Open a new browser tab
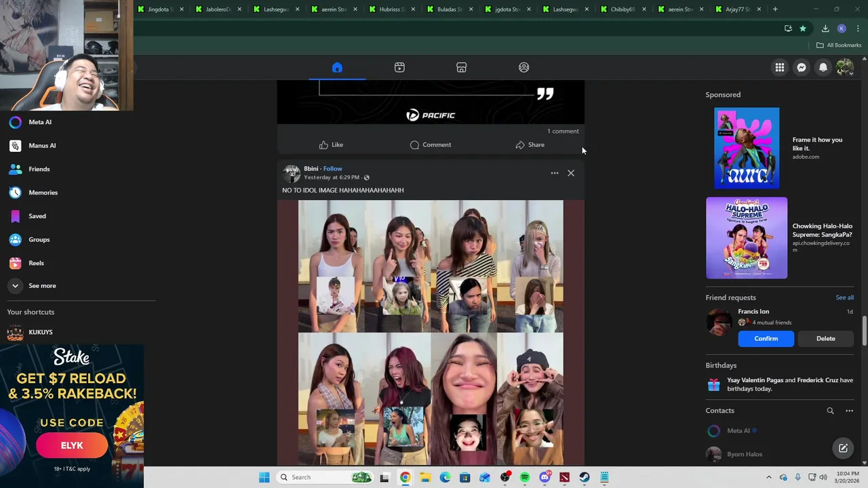The width and height of the screenshot is (868, 488). 774,9
